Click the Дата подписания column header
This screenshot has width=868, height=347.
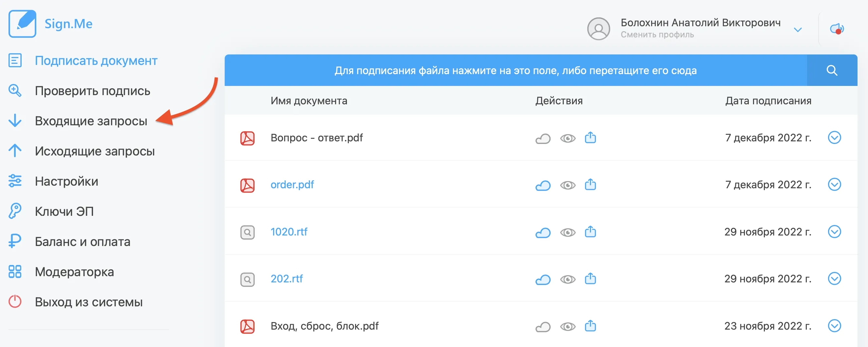[x=768, y=101]
